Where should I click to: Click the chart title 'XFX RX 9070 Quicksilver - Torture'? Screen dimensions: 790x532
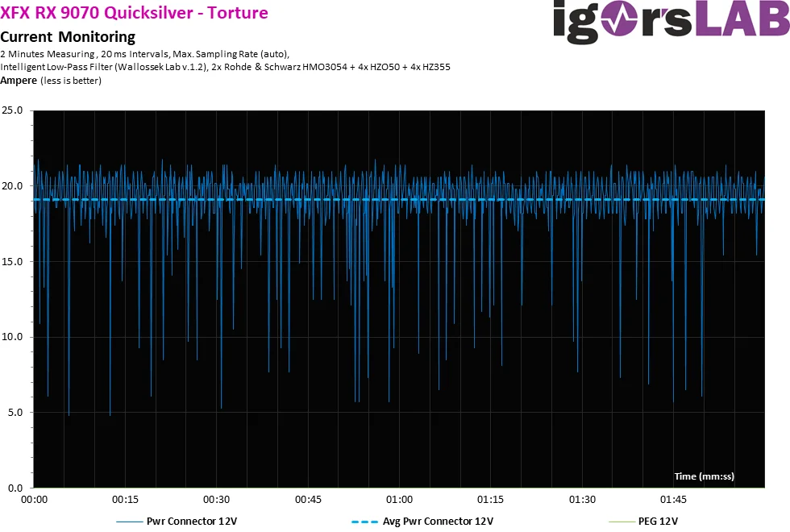134,12
